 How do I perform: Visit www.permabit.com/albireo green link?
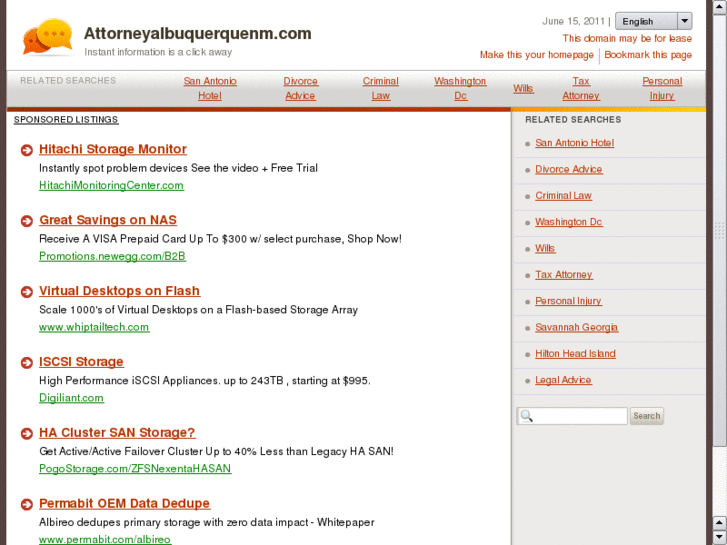(x=105, y=539)
